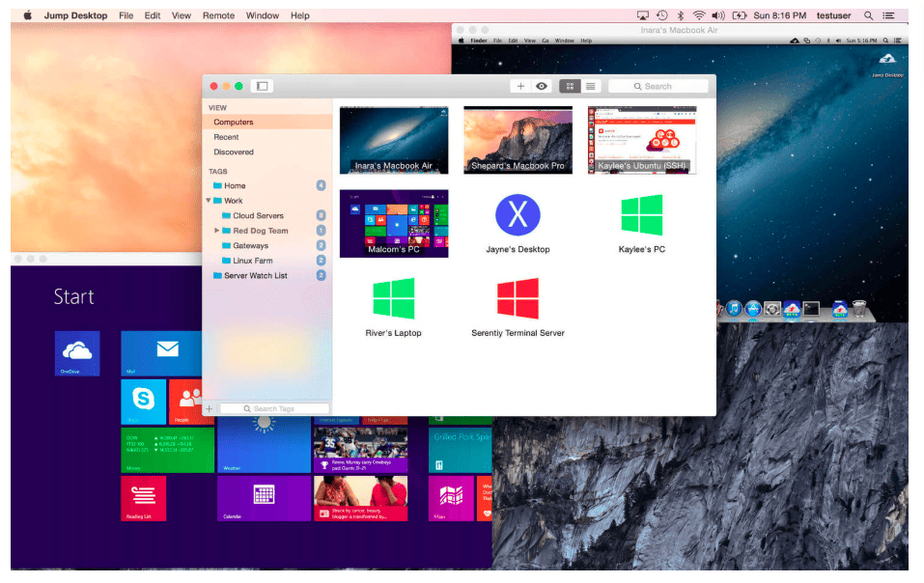Open Inara's Macbook Air thumbnail

(x=394, y=140)
